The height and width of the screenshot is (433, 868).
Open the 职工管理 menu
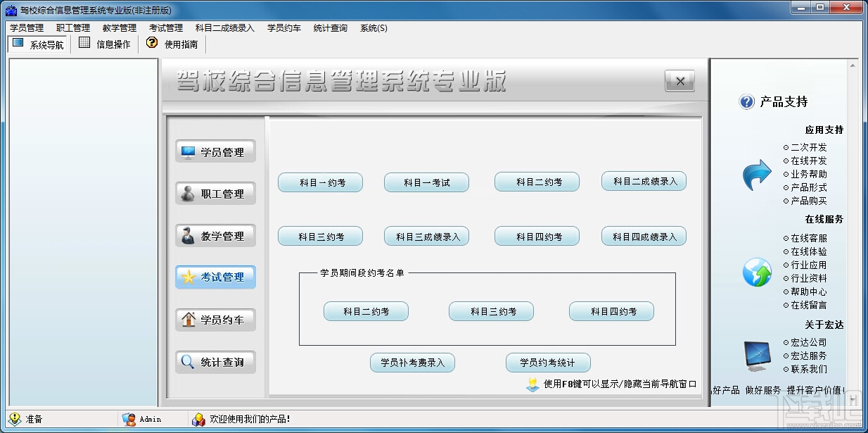73,28
